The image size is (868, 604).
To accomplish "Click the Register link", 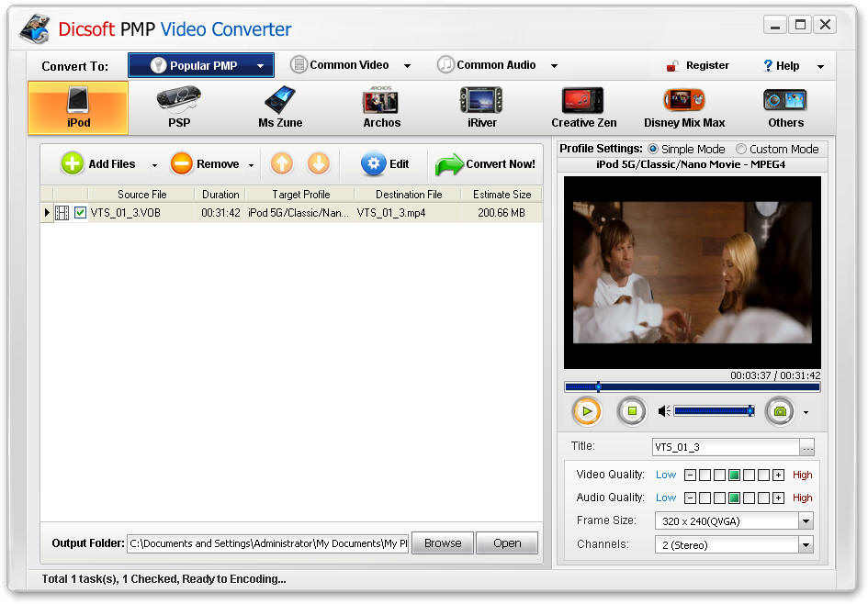I will pyautogui.click(x=707, y=65).
